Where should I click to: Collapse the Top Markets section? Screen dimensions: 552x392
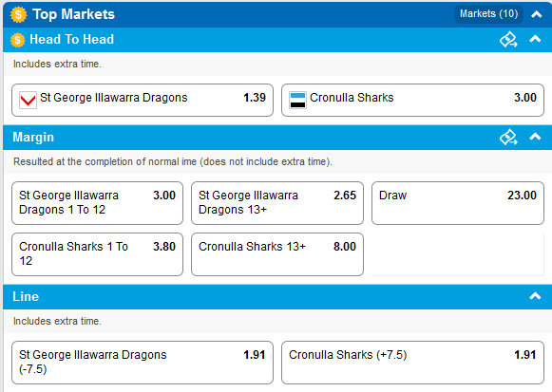coord(537,14)
